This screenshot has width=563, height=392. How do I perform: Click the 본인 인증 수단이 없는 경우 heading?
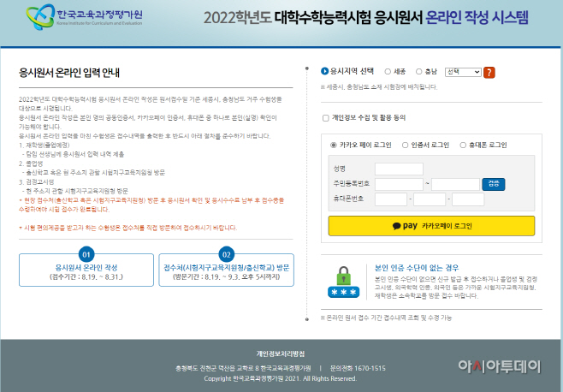(x=417, y=268)
